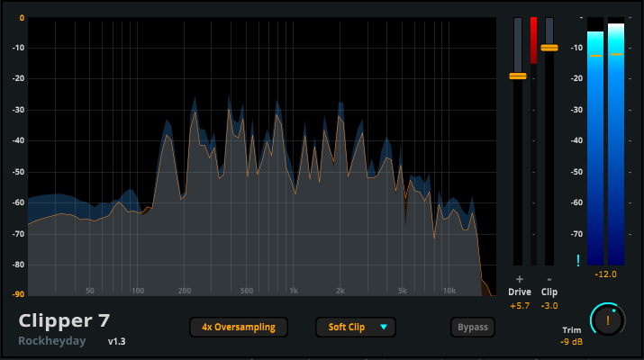Click the 0 dB label on spectrum scale
Image resolution: width=644 pixels, height=360 pixels.
click(22, 18)
